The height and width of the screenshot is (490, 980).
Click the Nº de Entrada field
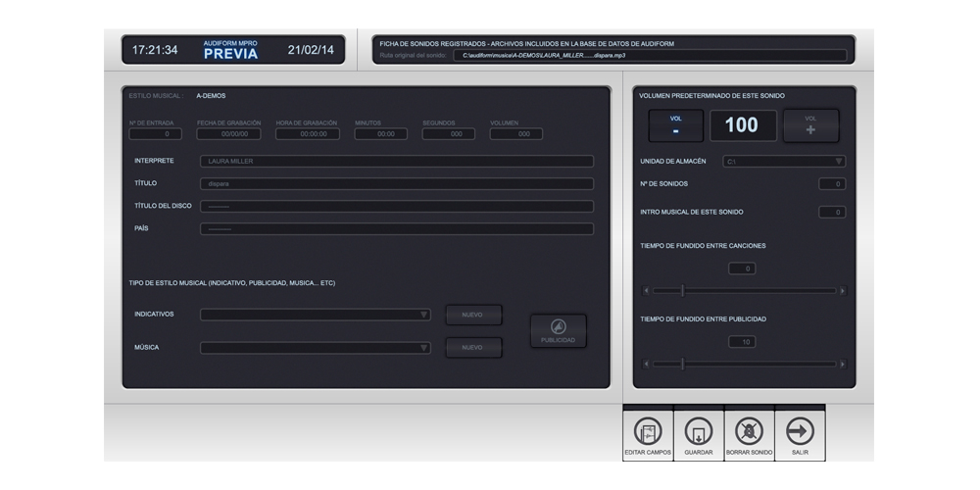155,133
